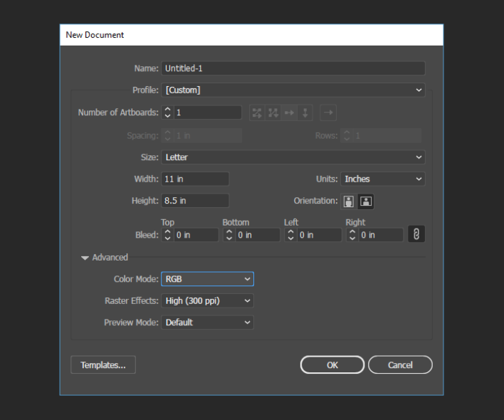Open the Preview Mode dropdown
The width and height of the screenshot is (504, 420).
tap(207, 322)
